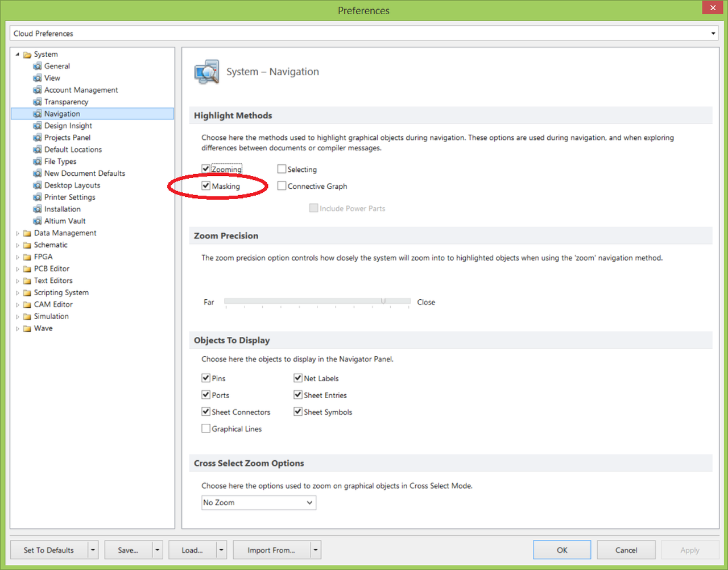Click the Schematic folder icon
The height and width of the screenshot is (570, 728).
pyautogui.click(x=27, y=245)
